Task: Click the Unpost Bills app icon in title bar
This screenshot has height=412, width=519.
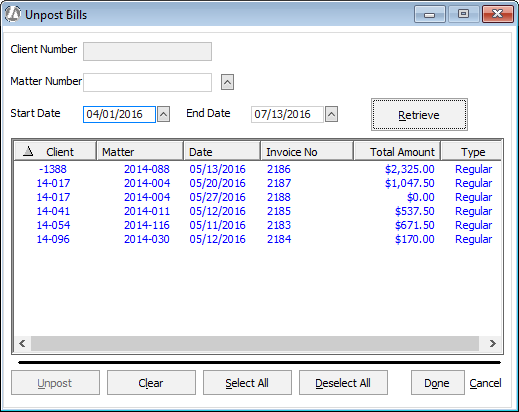Action: point(13,14)
